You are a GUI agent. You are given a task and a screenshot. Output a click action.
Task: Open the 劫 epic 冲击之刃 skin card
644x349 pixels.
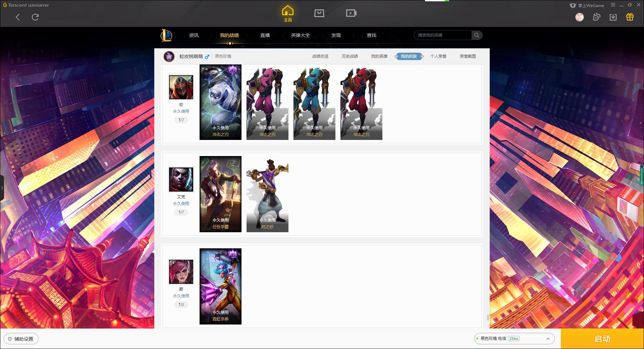(220, 102)
